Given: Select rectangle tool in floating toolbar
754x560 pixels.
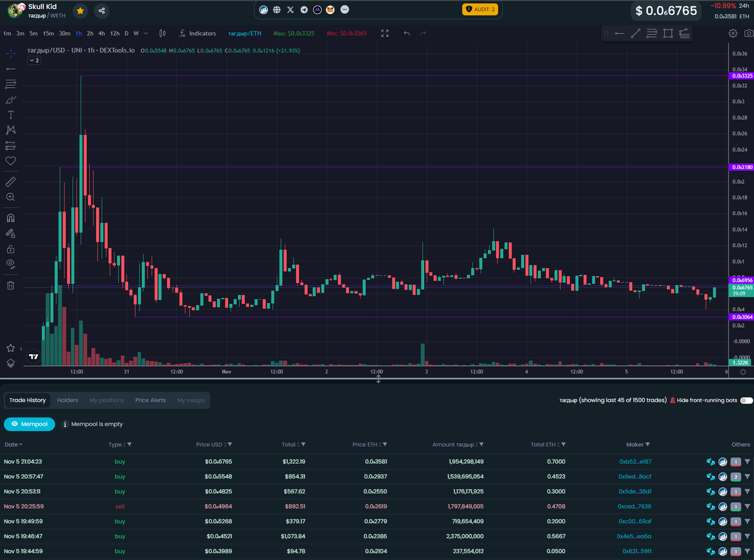Looking at the screenshot, I should coord(668,33).
